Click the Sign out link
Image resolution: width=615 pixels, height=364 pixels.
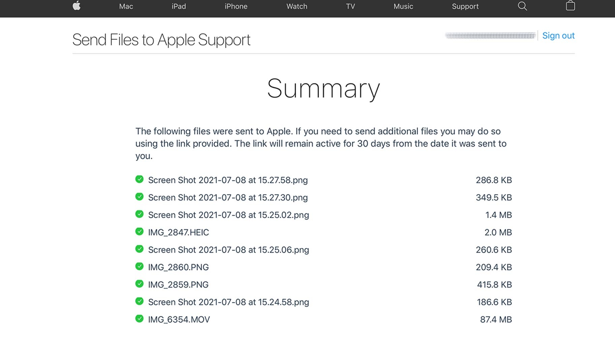click(x=558, y=35)
